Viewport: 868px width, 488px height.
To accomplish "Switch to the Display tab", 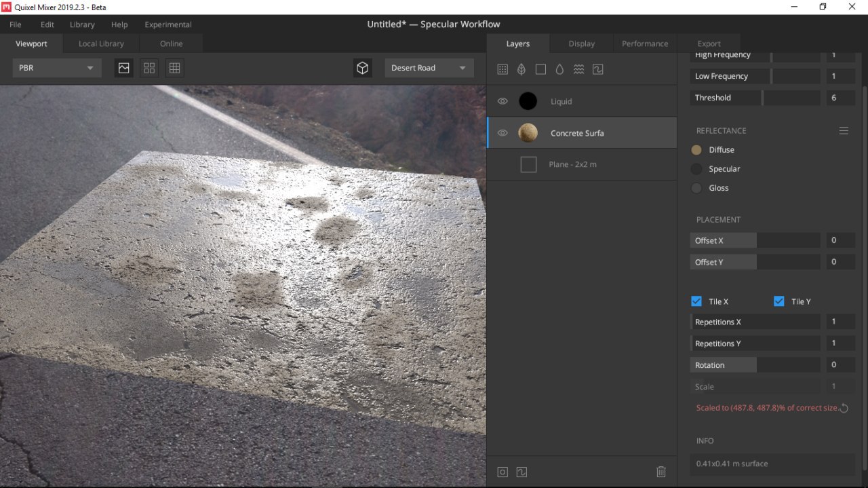I will tap(582, 43).
